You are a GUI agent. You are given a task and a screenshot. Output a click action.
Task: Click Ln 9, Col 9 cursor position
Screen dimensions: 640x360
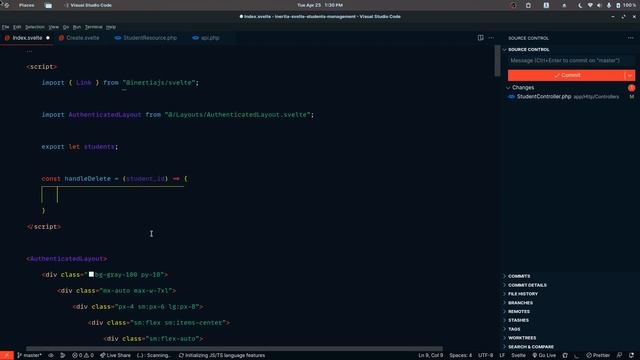tap(430, 356)
